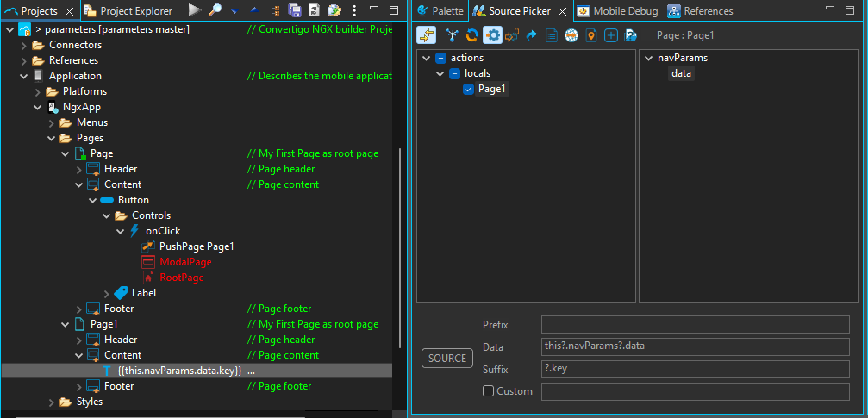Expand the Menus folder

52,122
